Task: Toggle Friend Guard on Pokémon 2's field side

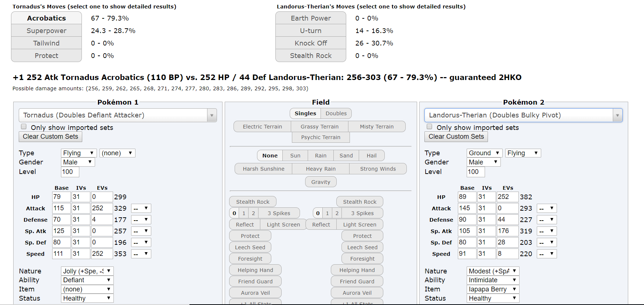Action: coord(357,282)
